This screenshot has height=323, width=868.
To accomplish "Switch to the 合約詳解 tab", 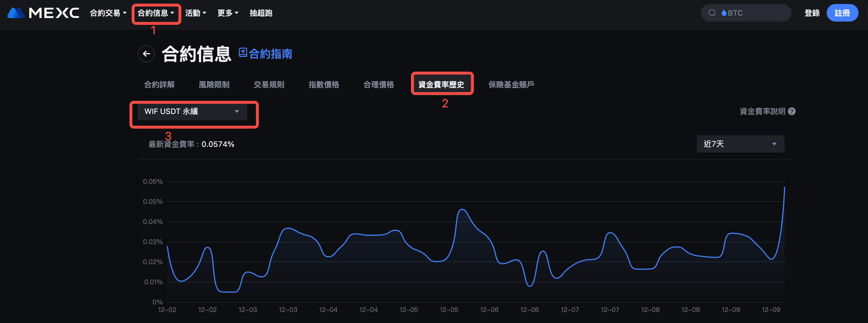I will 159,85.
